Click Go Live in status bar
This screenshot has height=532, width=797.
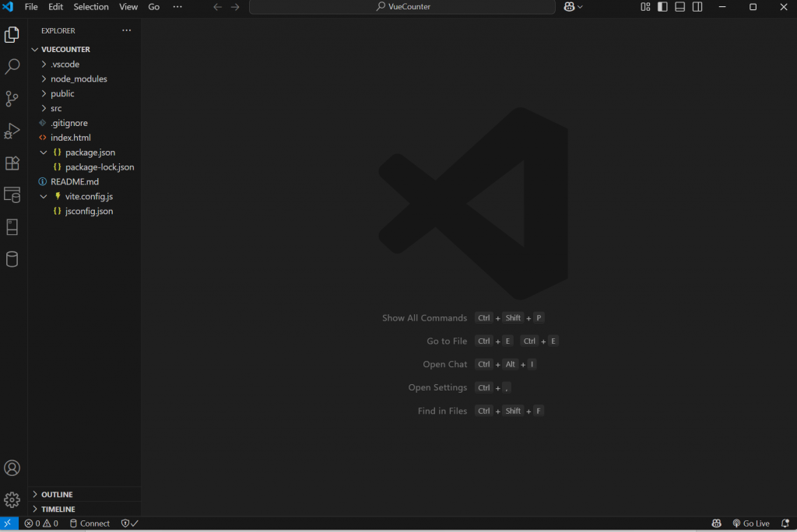click(x=751, y=523)
